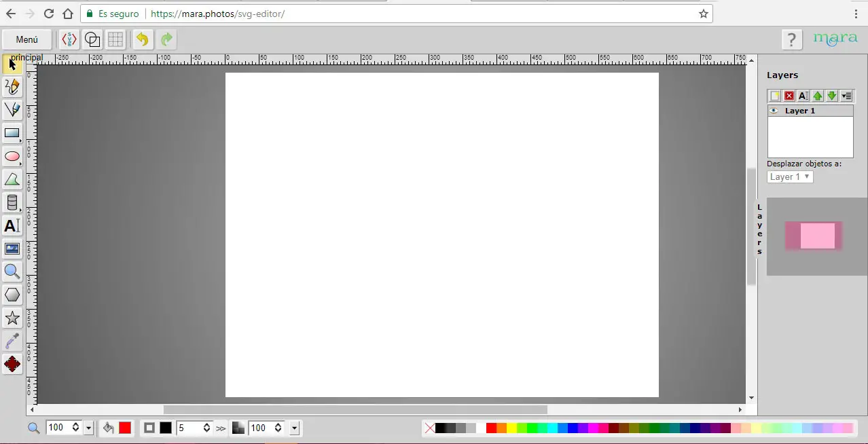Image resolution: width=868 pixels, height=444 pixels.
Task: Click browser back arrow
Action: pyautogui.click(x=10, y=14)
